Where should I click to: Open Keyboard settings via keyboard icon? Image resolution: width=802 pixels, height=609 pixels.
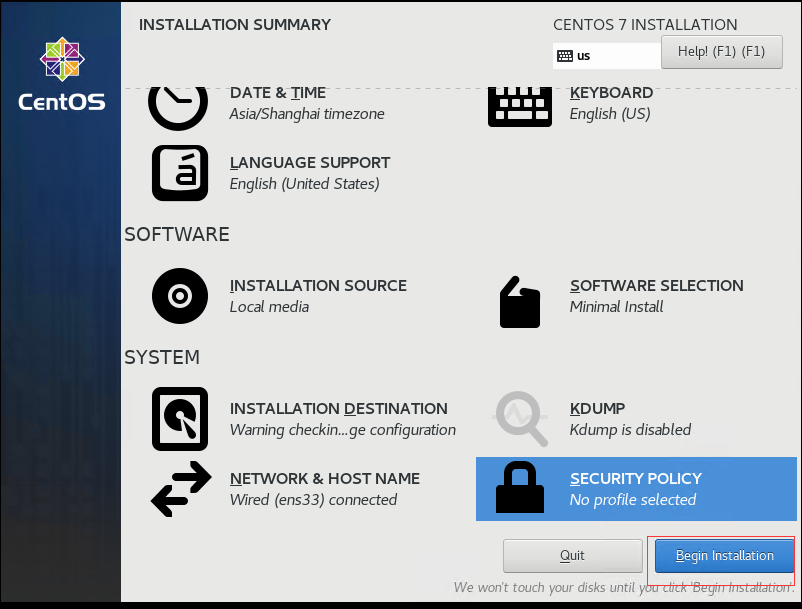click(520, 107)
